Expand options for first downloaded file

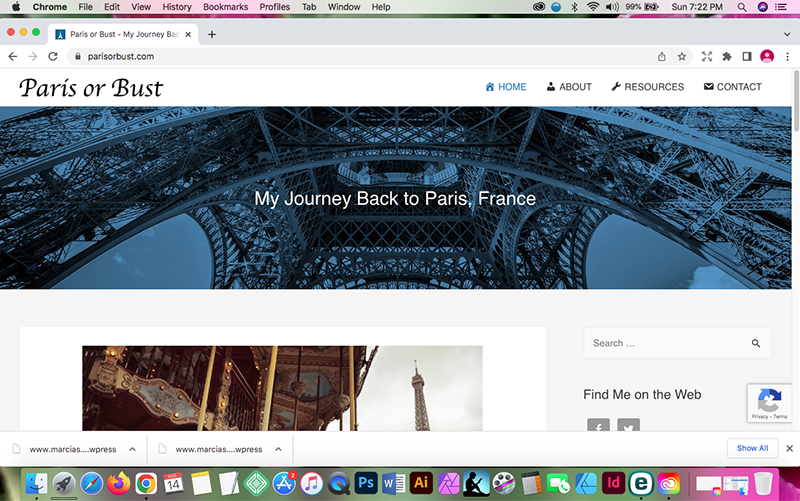click(132, 449)
